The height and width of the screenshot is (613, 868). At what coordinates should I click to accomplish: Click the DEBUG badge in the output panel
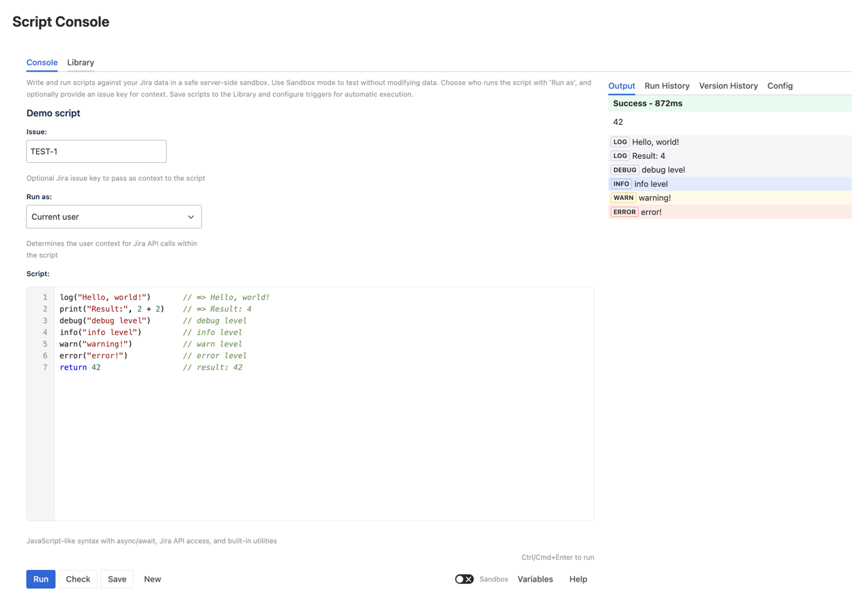pos(624,170)
